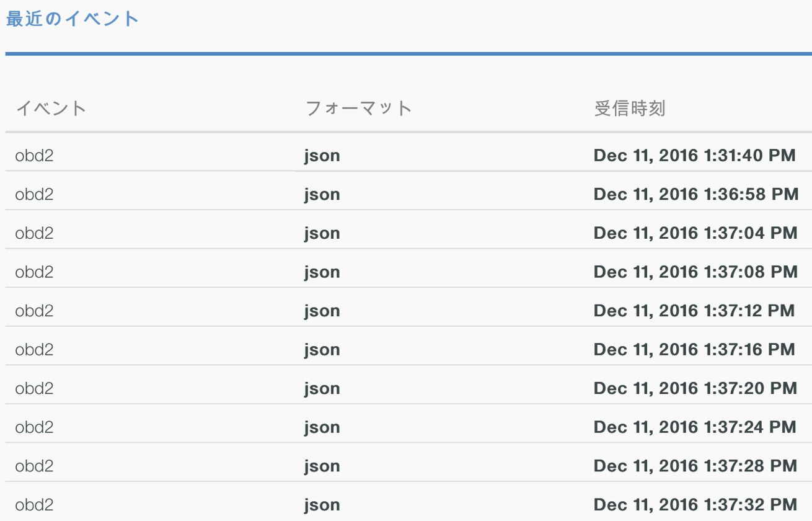Screen dimensions: 812x521
Task: Click timestamp Dec 11, 2016 1:37:24 PM
Action: [695, 427]
